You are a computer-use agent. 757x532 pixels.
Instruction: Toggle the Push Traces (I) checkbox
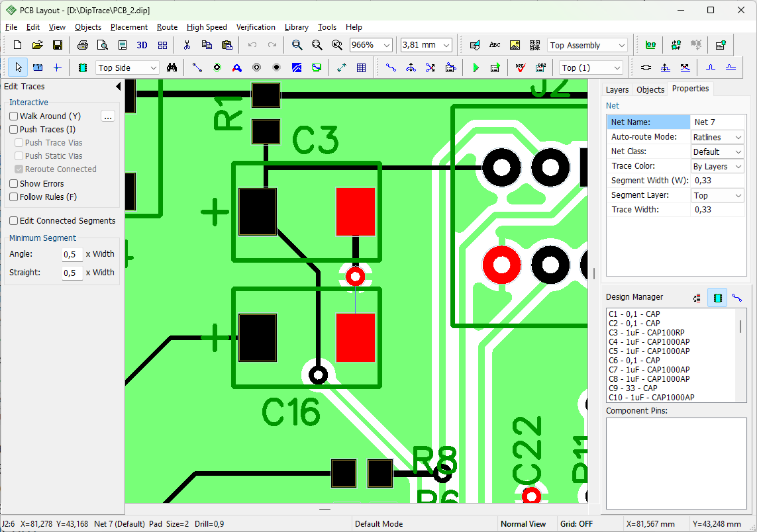point(13,129)
